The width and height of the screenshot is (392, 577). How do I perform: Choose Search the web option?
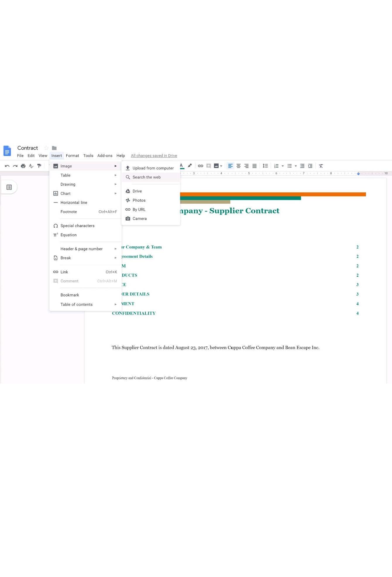pyautogui.click(x=146, y=177)
